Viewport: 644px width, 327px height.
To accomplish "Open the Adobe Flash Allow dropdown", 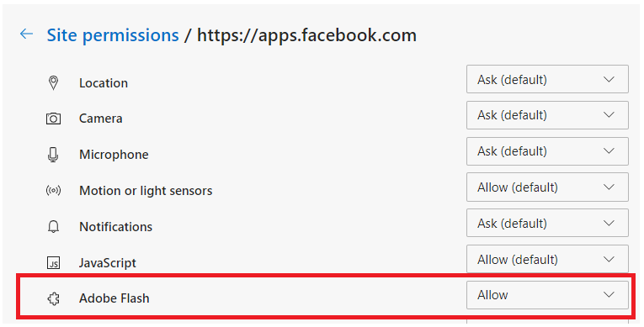I will click(x=547, y=295).
